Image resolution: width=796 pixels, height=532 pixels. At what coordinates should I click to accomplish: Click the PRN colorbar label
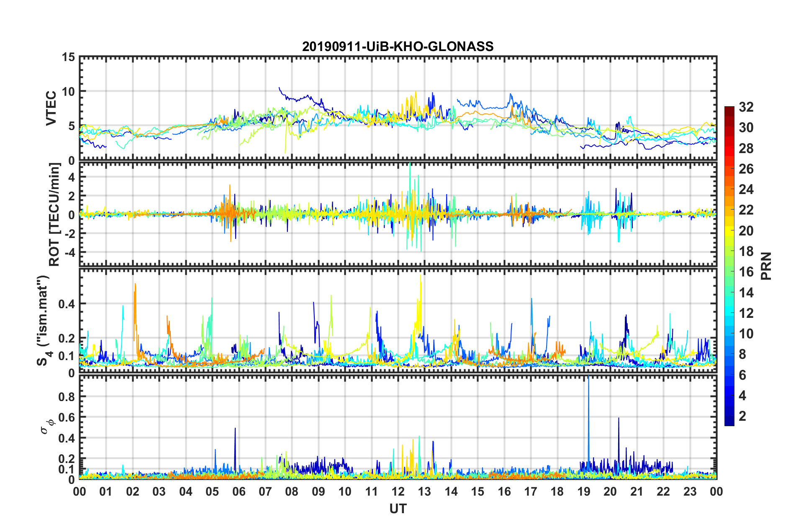coord(766,266)
